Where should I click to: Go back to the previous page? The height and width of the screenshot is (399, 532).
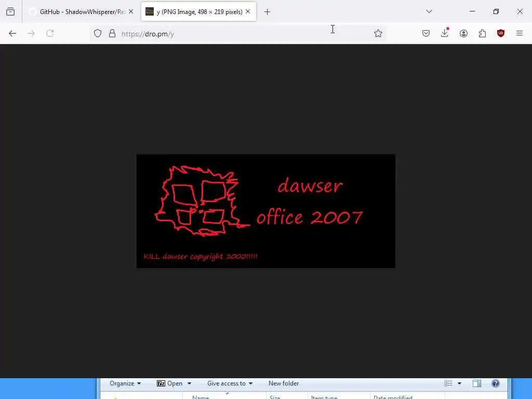(12, 33)
